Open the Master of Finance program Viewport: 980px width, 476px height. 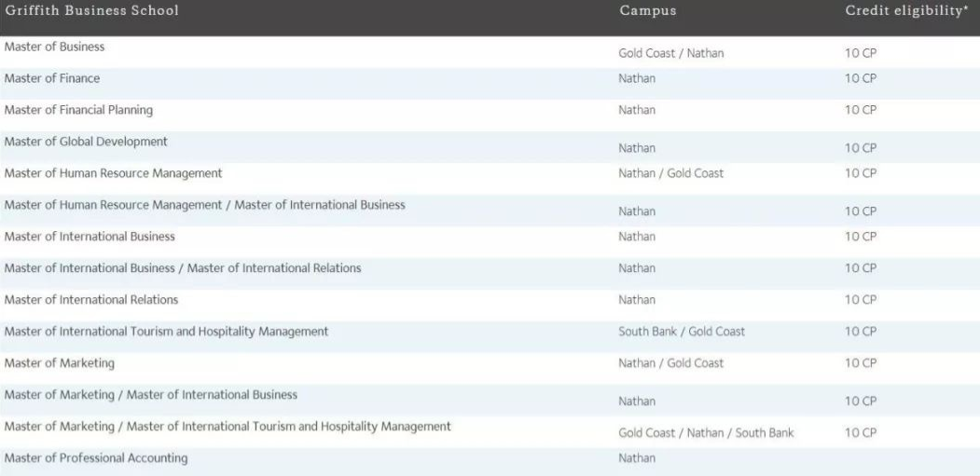point(52,78)
